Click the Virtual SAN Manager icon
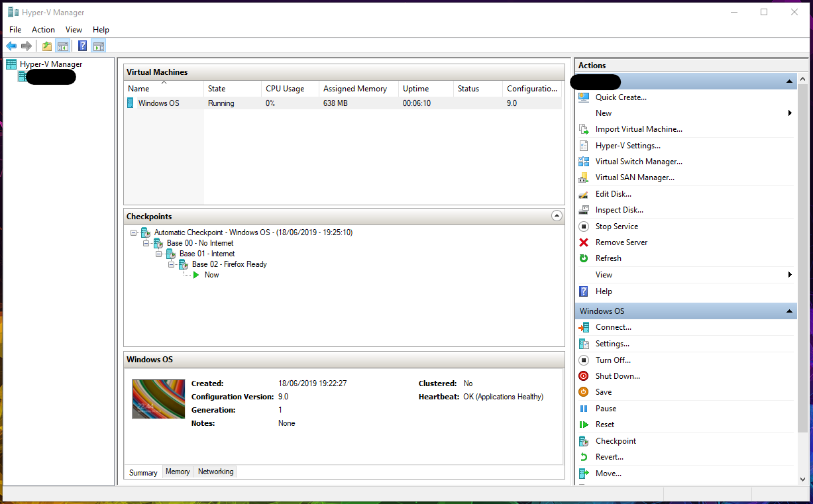The height and width of the screenshot is (504, 813). point(584,177)
